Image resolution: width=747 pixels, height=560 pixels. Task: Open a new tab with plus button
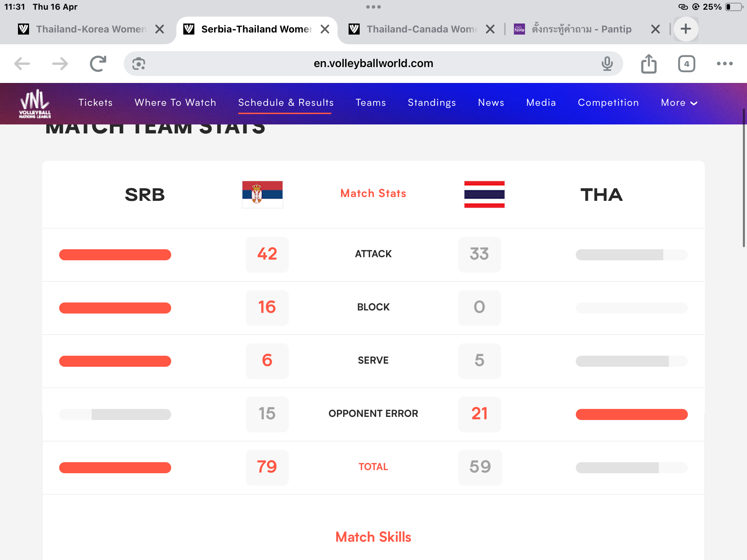686,29
